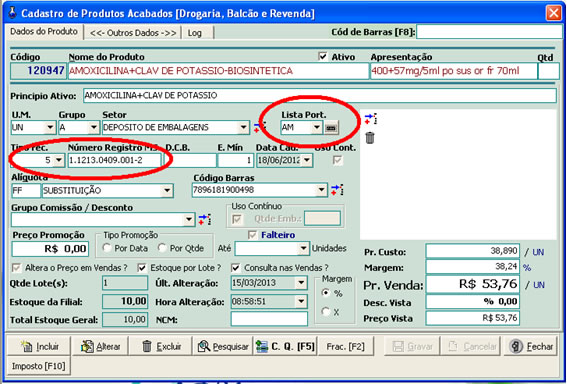Click the Princípio Ativo field

(320, 95)
